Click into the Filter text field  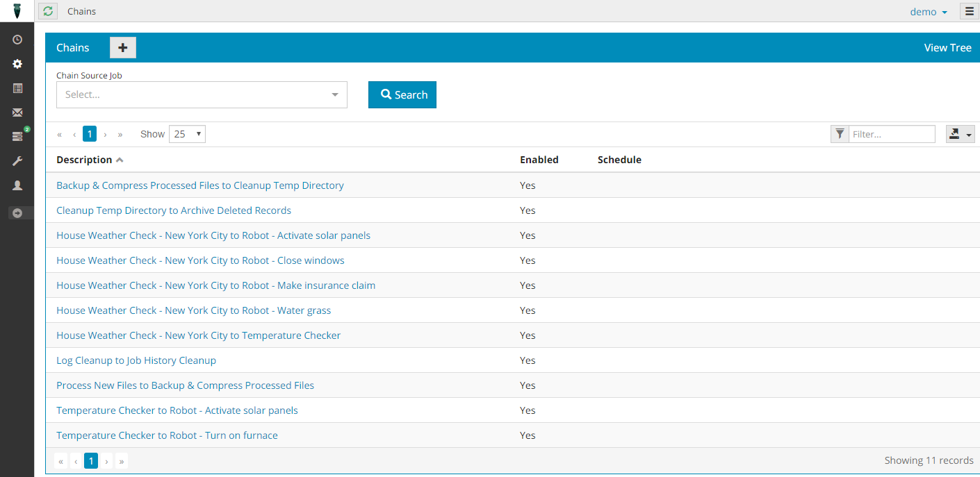tap(892, 134)
